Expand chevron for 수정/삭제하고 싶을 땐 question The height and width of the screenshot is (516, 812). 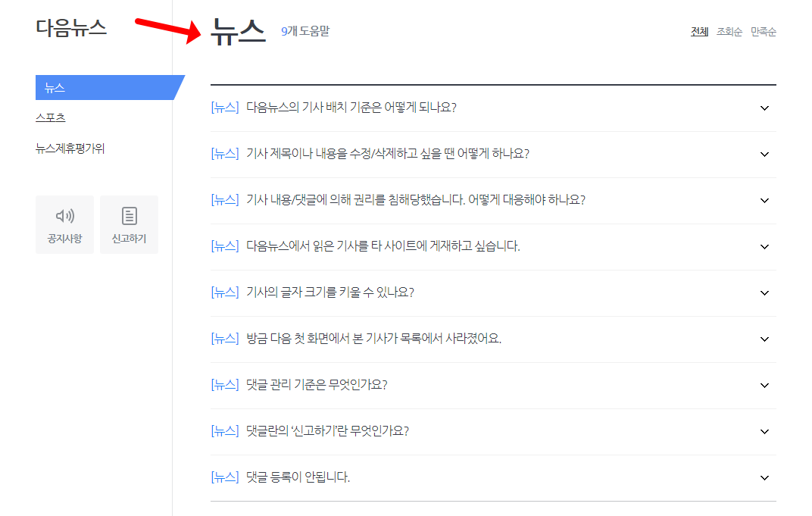(764, 154)
